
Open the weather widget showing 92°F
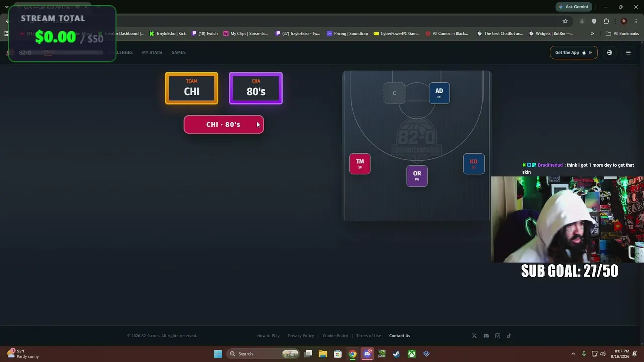click(23, 354)
